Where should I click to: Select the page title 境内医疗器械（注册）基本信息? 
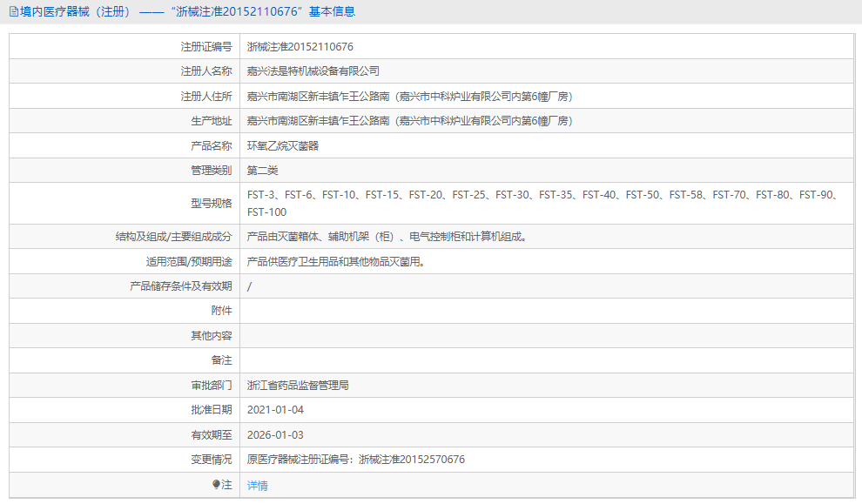(x=187, y=11)
